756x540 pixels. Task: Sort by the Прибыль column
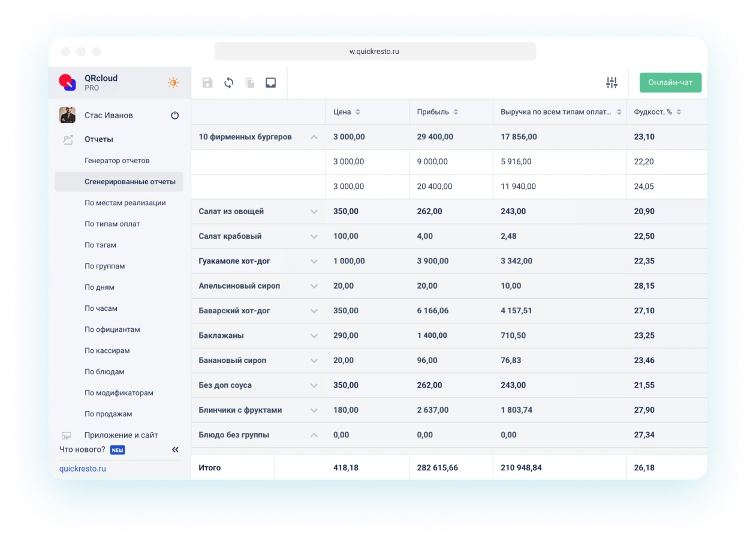point(456,112)
